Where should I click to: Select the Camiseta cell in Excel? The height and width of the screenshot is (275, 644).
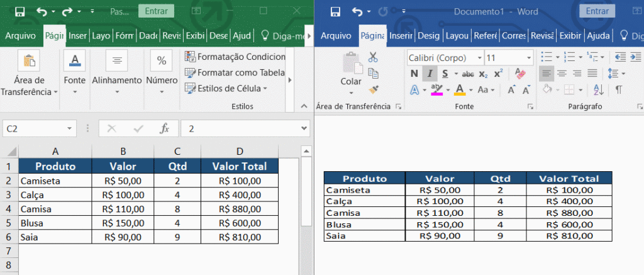pos(55,181)
